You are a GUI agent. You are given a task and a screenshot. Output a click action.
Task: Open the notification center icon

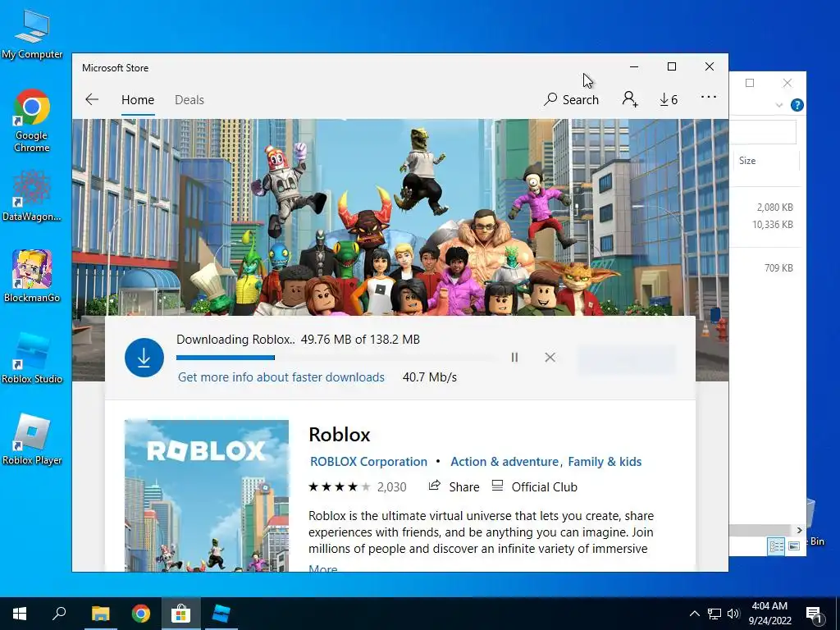(814, 614)
